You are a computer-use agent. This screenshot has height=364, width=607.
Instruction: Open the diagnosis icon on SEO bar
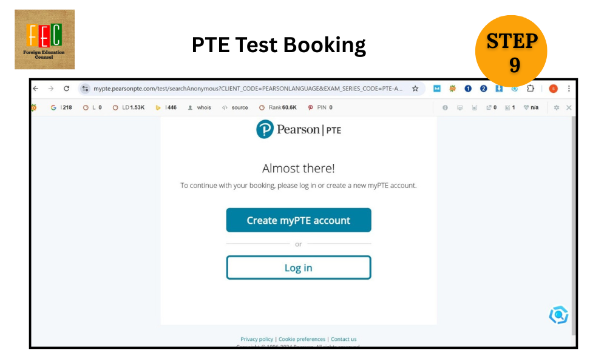pos(459,107)
